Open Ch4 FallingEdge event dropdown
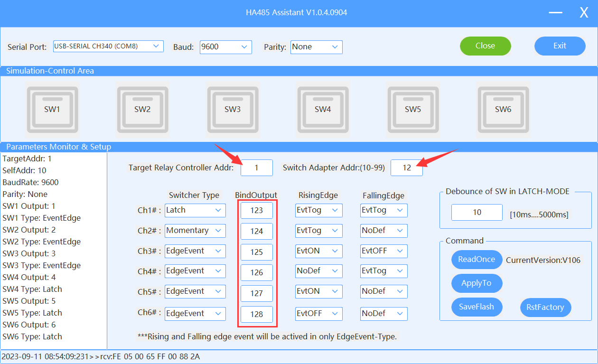Screen dimensions: 598x364 point(383,271)
